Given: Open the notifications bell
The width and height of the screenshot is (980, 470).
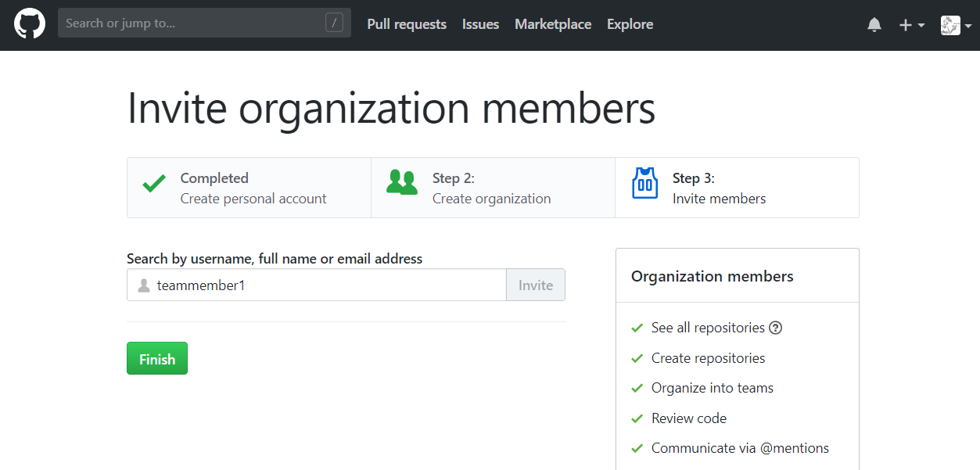Looking at the screenshot, I should tap(874, 25).
